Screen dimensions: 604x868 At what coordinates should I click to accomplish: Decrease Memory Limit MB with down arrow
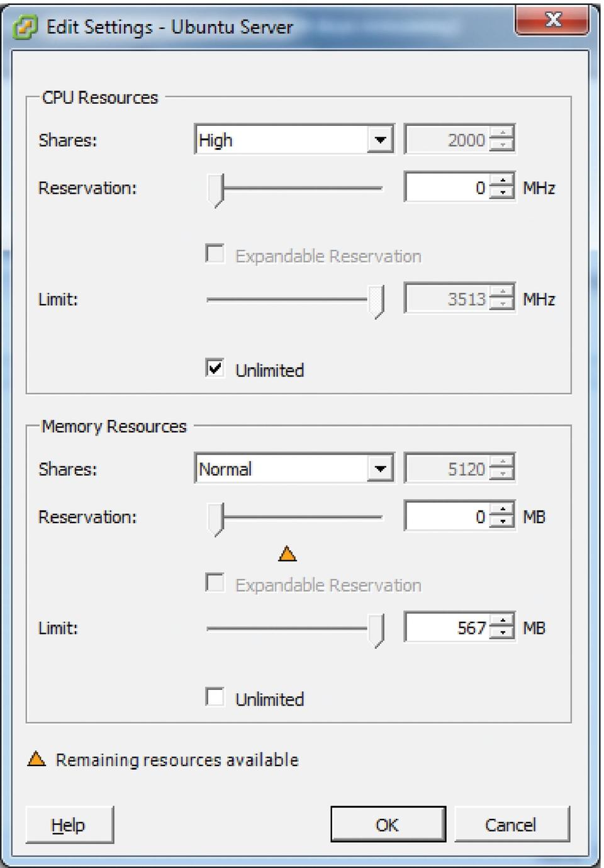(x=501, y=634)
